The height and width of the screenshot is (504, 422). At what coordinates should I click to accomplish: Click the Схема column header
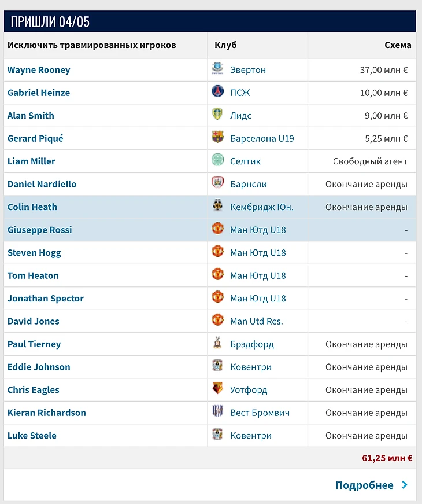[x=398, y=45]
